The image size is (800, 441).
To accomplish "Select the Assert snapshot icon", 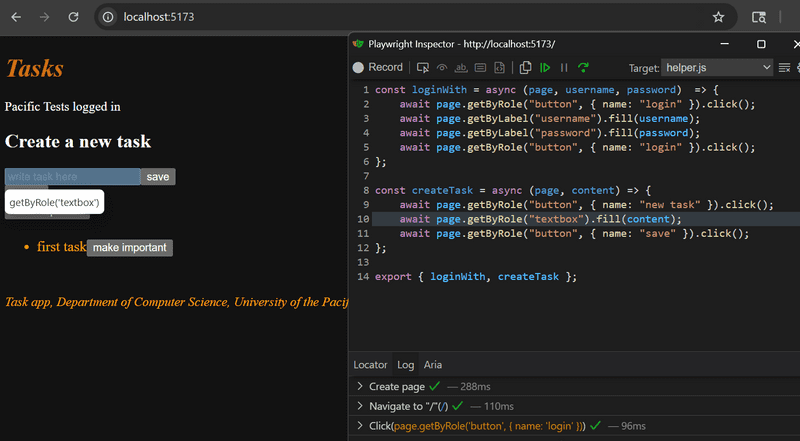I will 499,67.
